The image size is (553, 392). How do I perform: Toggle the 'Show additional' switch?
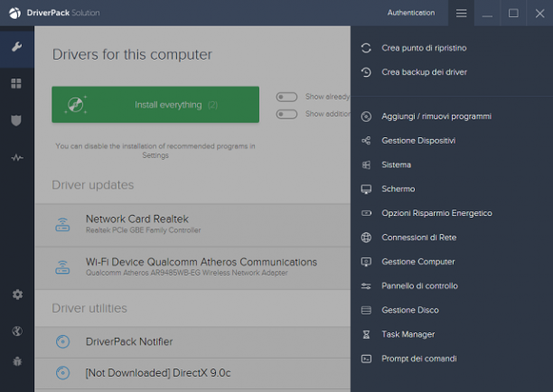coord(286,114)
